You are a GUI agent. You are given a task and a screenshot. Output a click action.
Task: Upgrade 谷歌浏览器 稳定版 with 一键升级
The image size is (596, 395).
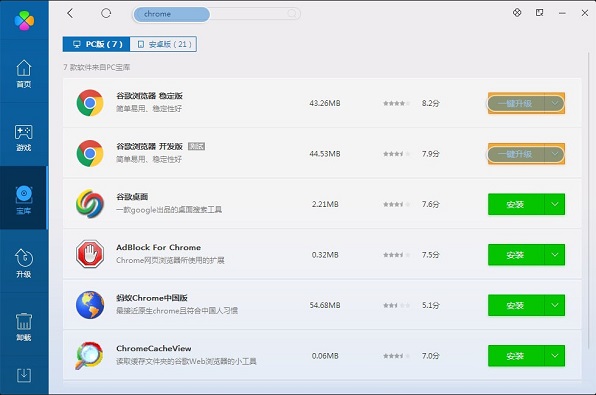[516, 103]
